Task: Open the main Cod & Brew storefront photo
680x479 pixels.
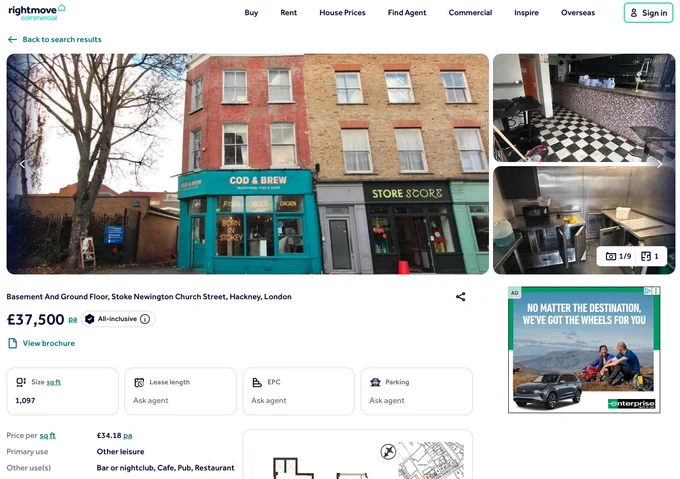Action: 248,164
